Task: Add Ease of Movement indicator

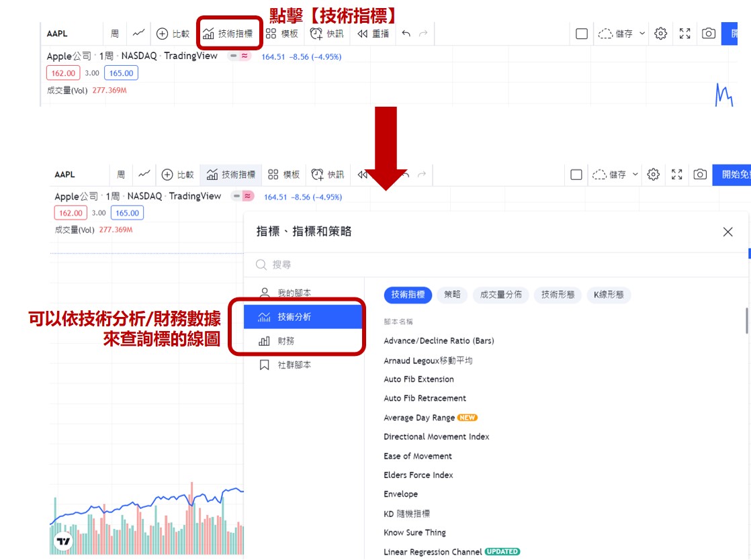Action: (418, 456)
